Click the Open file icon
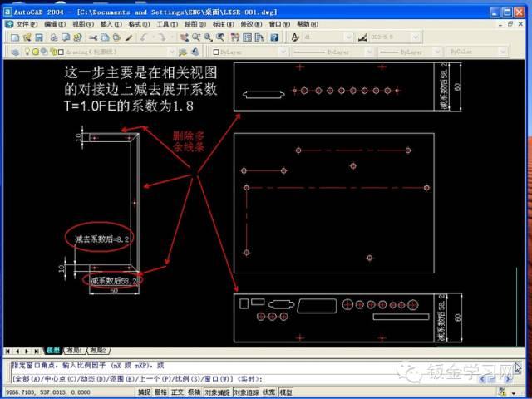This screenshot has width=532, height=399. tap(27, 37)
